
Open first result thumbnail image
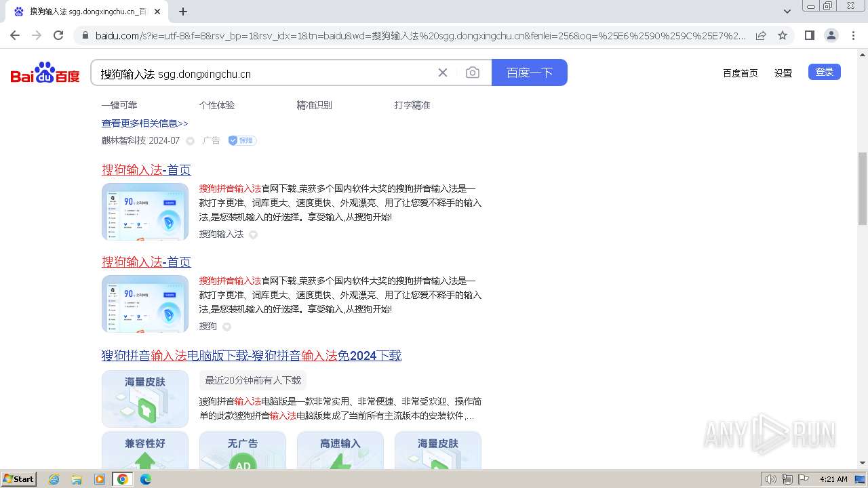(x=145, y=211)
